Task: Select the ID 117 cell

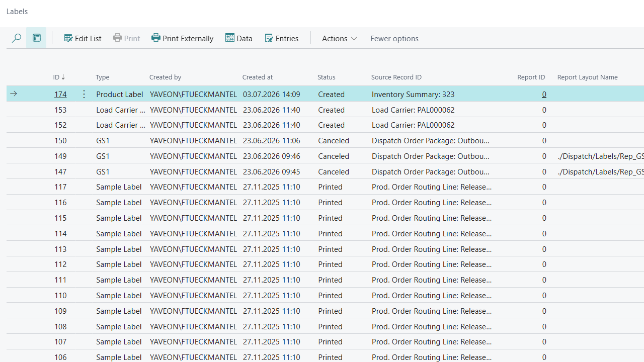Action: pos(60,187)
